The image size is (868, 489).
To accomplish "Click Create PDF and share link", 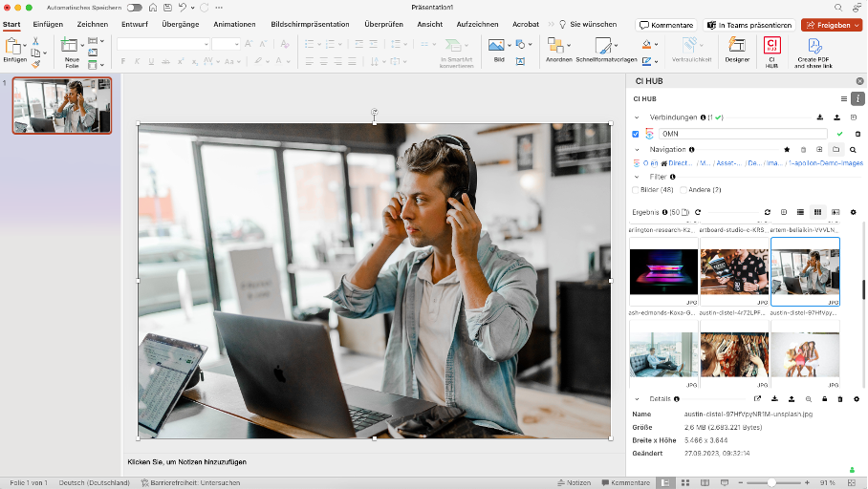I will pyautogui.click(x=813, y=53).
